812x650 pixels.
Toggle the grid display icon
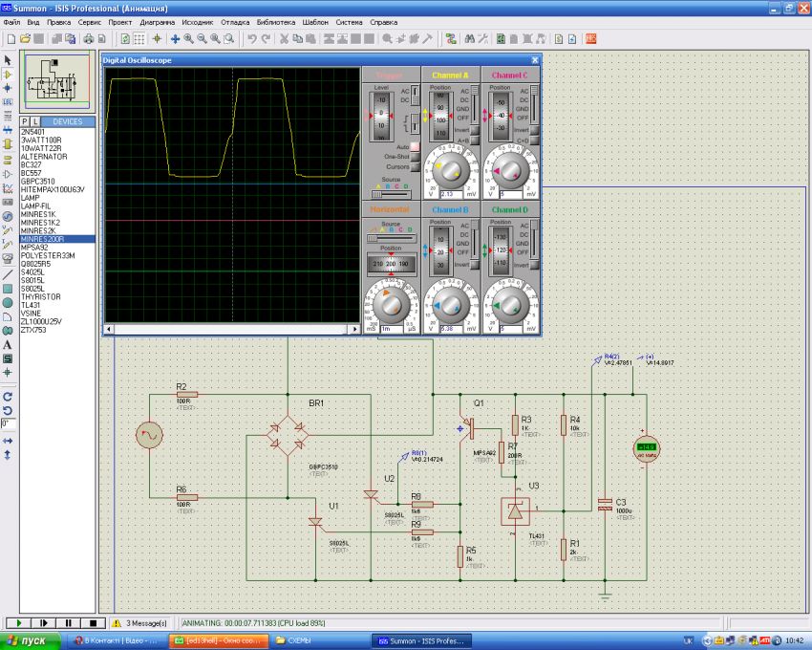click(x=139, y=39)
